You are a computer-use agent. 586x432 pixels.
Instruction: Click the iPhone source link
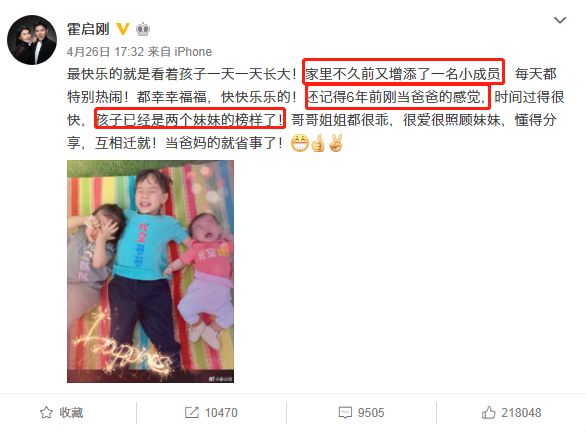193,52
